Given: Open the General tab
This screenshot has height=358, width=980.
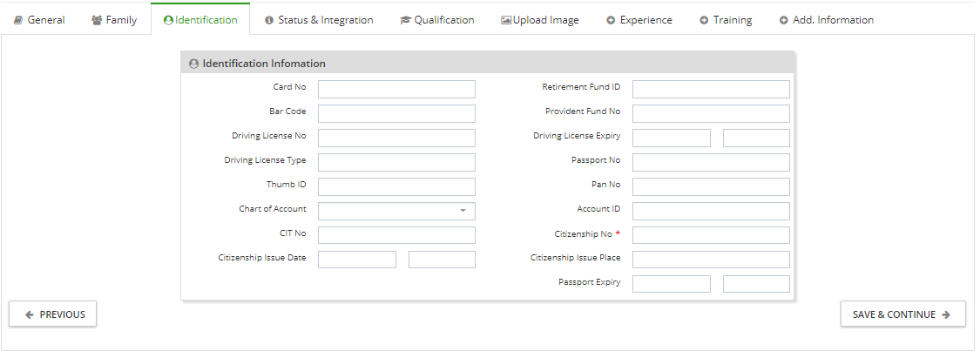Looking at the screenshot, I should (x=38, y=20).
